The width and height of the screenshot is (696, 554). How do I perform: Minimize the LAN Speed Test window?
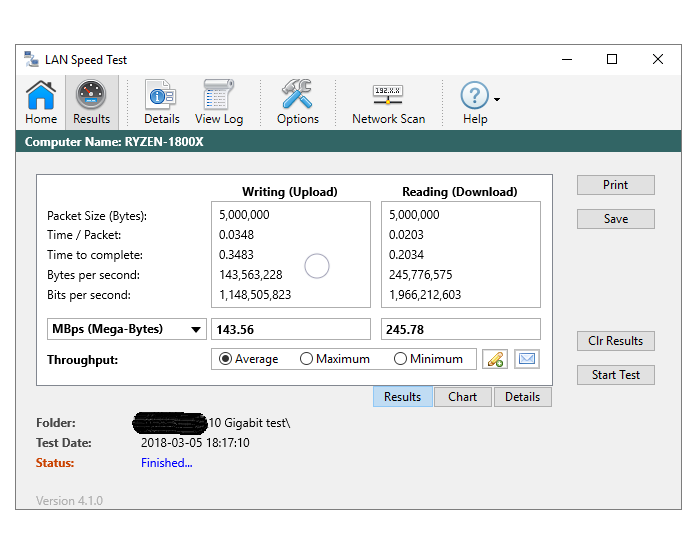point(567,59)
